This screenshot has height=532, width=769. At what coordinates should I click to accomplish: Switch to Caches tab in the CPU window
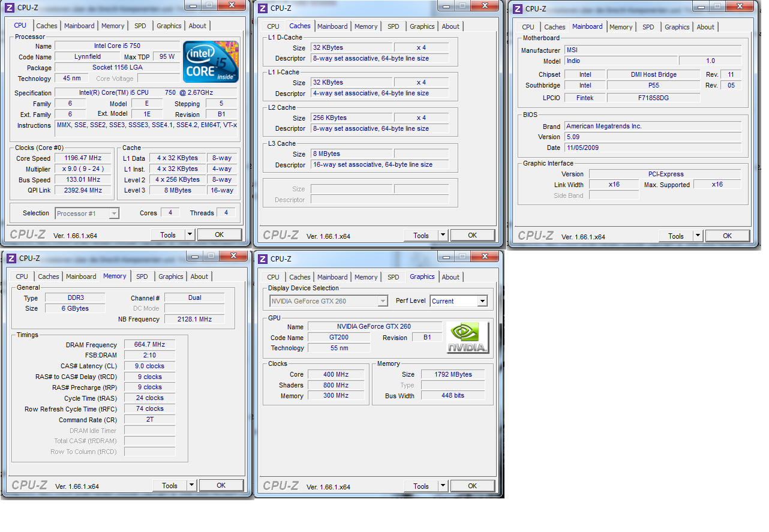47,26
